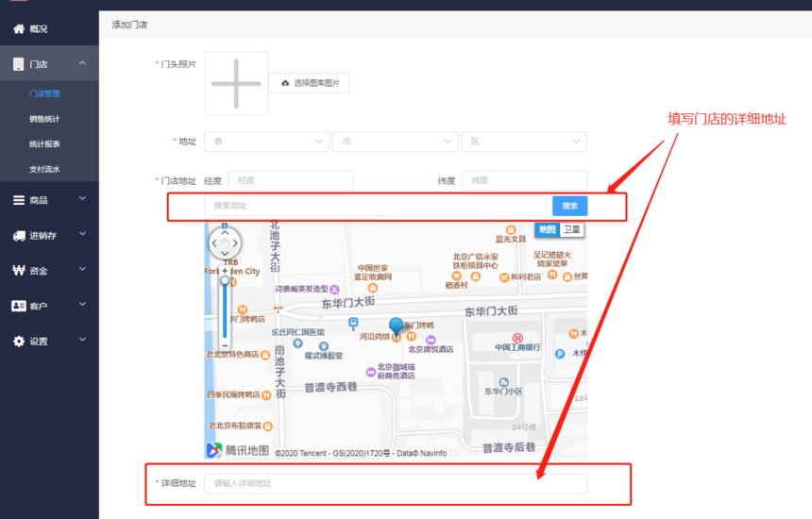This screenshot has height=519, width=812.
Task: Click the 详细地址 input field
Action: pos(396,483)
